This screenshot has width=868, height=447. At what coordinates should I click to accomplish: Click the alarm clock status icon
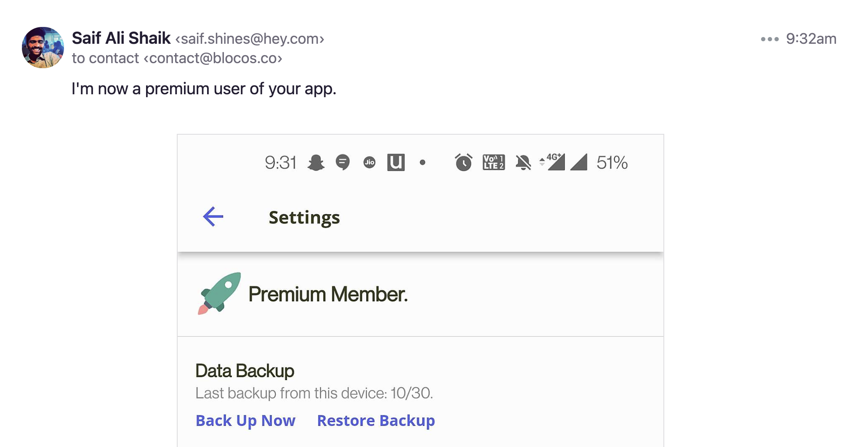tap(463, 162)
